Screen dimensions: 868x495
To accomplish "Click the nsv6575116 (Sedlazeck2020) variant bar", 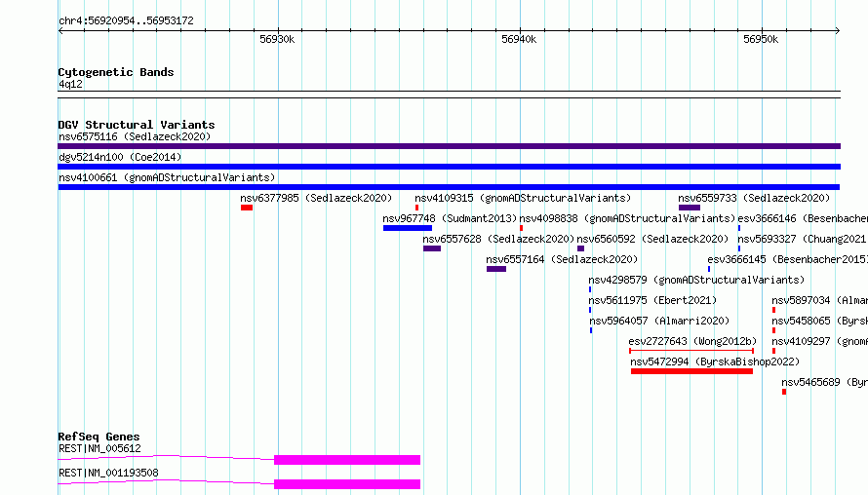I will click(449, 146).
